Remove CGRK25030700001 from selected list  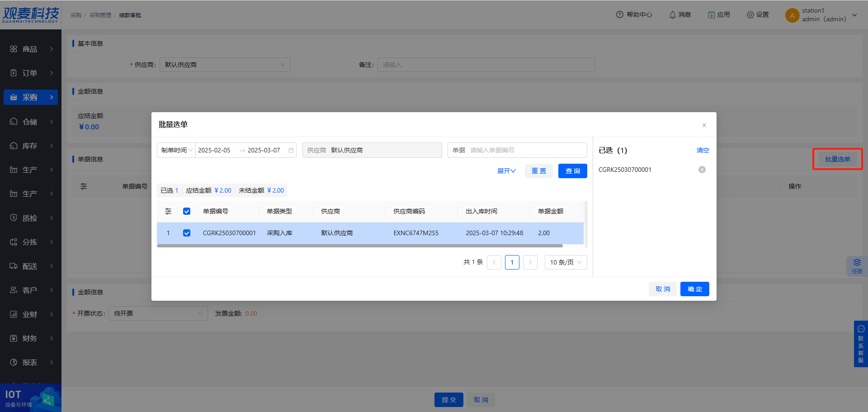702,170
